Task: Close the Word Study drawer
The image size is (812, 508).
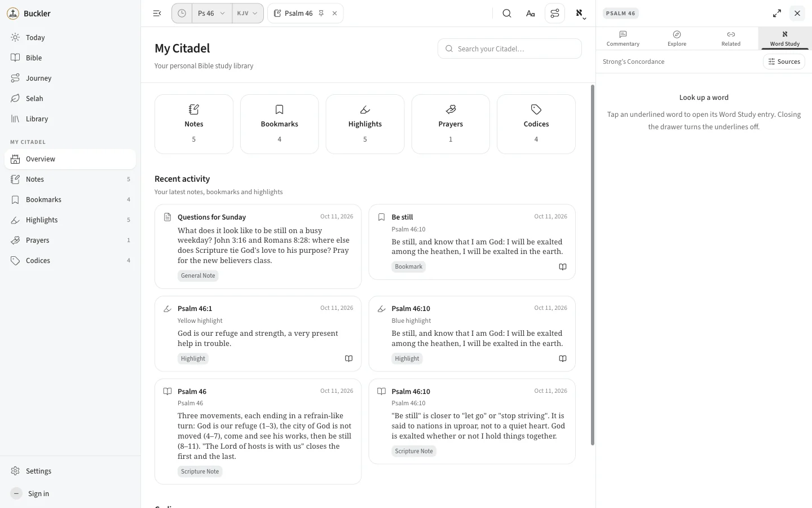Action: click(797, 13)
